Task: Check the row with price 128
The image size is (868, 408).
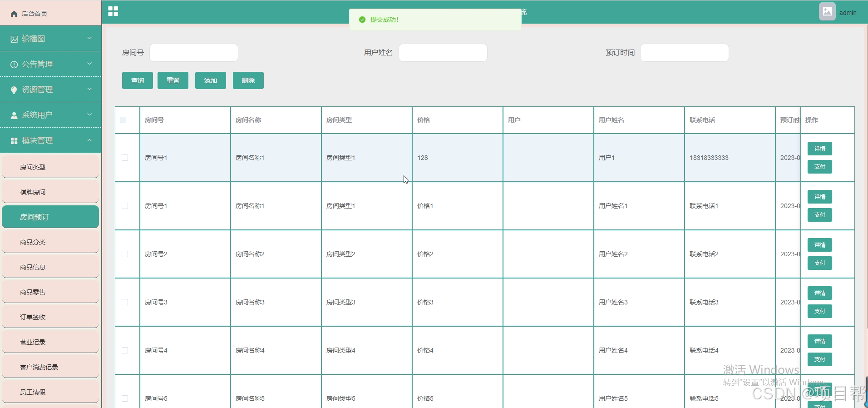Action: point(125,158)
